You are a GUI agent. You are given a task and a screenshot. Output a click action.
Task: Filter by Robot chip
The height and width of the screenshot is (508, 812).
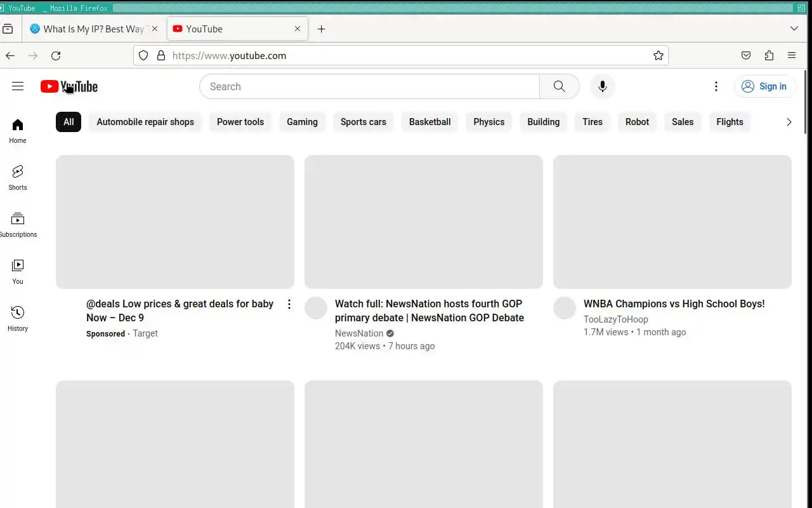638,122
